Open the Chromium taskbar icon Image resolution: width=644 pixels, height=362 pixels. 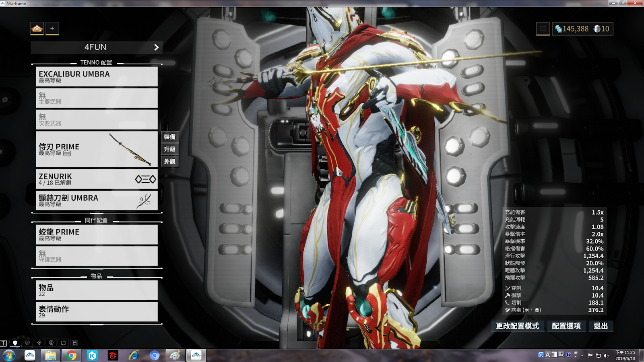coord(155,356)
